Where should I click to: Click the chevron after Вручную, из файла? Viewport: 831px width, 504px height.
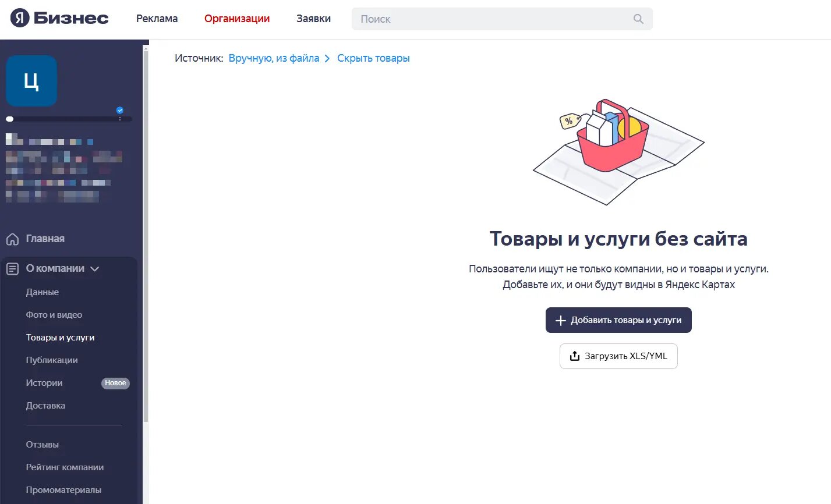(327, 58)
